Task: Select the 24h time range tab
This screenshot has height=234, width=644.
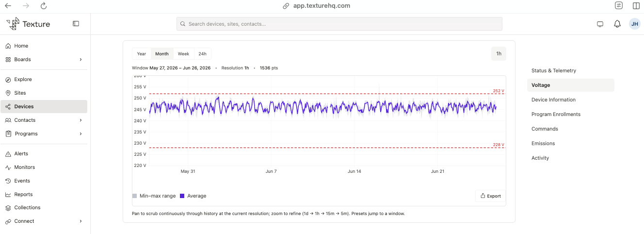Action: tap(202, 54)
